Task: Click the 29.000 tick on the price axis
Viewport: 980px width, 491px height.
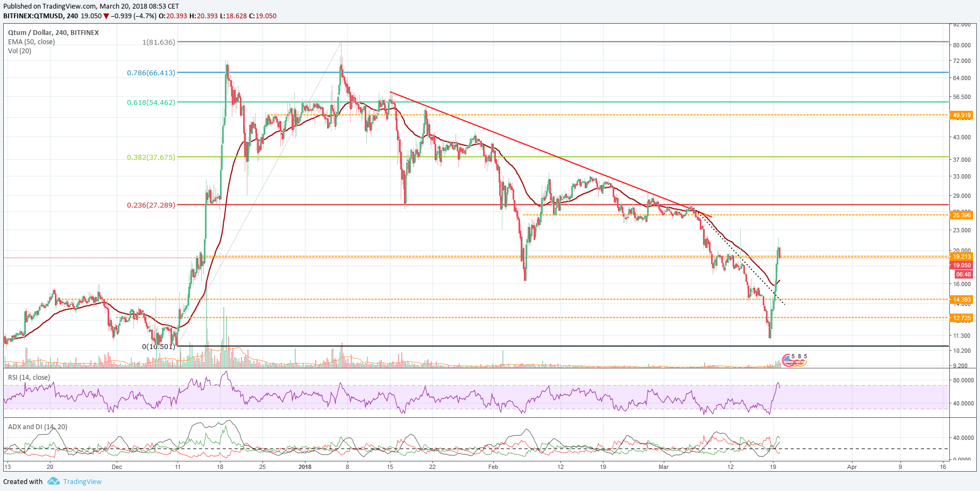Action: tap(962, 196)
